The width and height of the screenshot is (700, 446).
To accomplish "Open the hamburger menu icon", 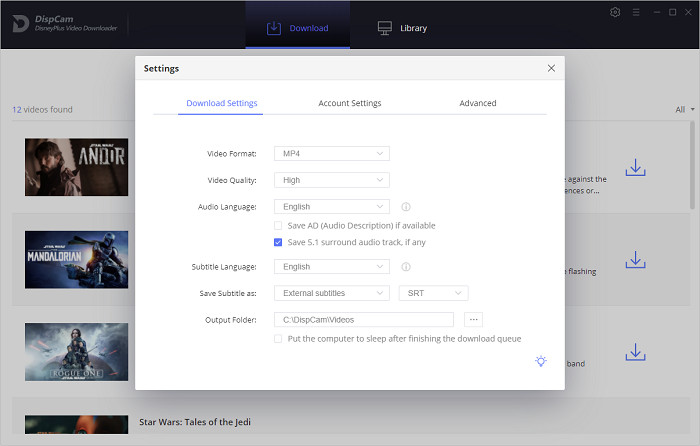I will pyautogui.click(x=636, y=12).
